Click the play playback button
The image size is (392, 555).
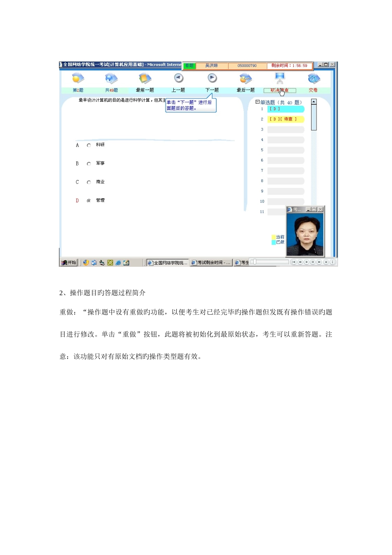pyautogui.click(x=307, y=262)
